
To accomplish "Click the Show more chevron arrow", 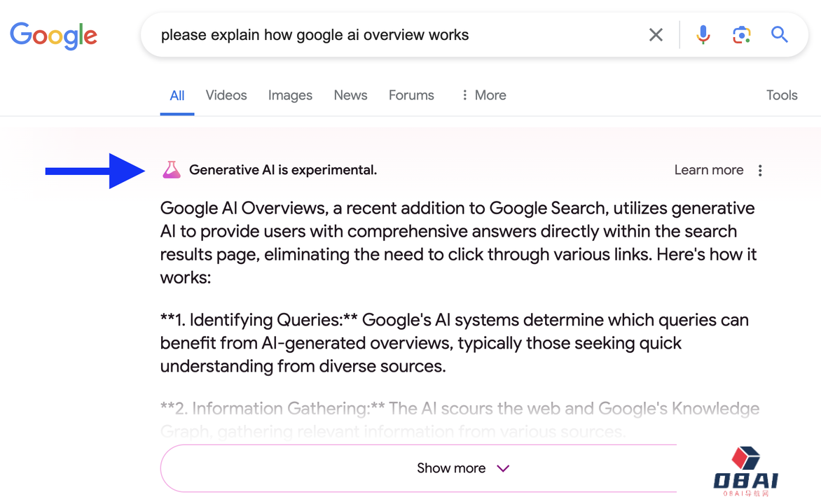I will (503, 468).
